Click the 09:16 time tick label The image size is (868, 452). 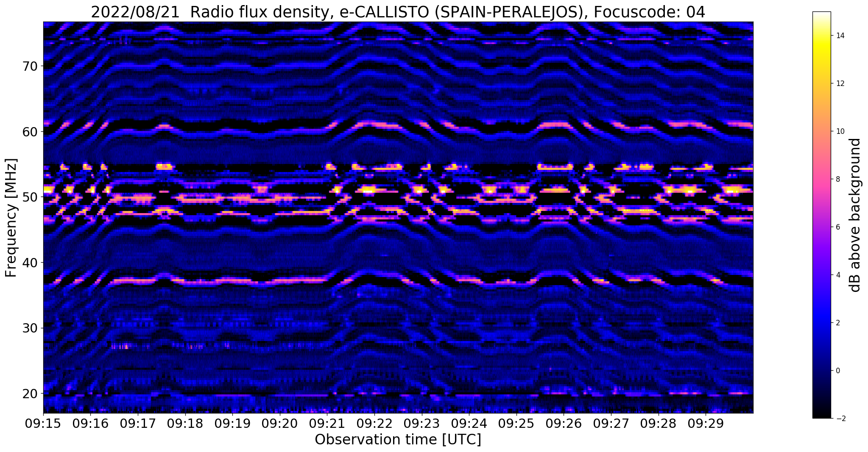[x=90, y=423]
